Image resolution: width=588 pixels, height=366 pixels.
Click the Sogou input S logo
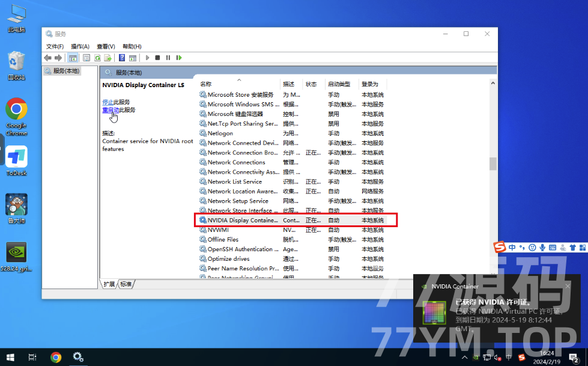tap(500, 247)
